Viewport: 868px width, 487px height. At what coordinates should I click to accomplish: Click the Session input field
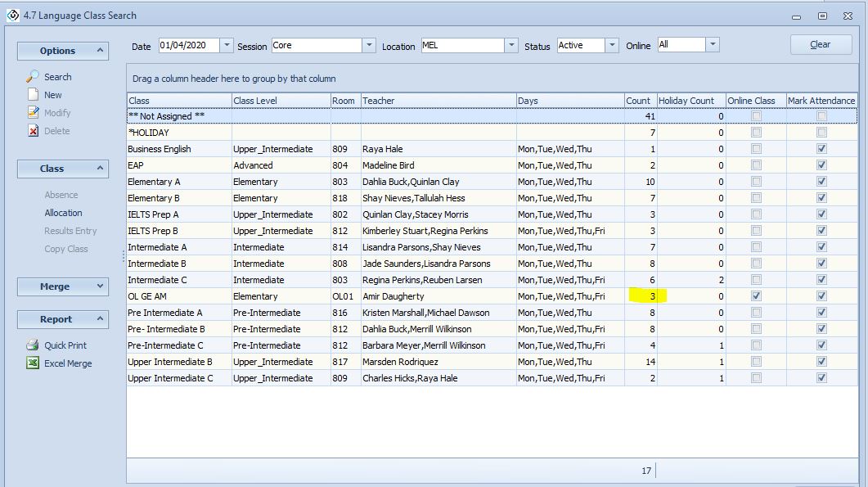[x=316, y=46]
